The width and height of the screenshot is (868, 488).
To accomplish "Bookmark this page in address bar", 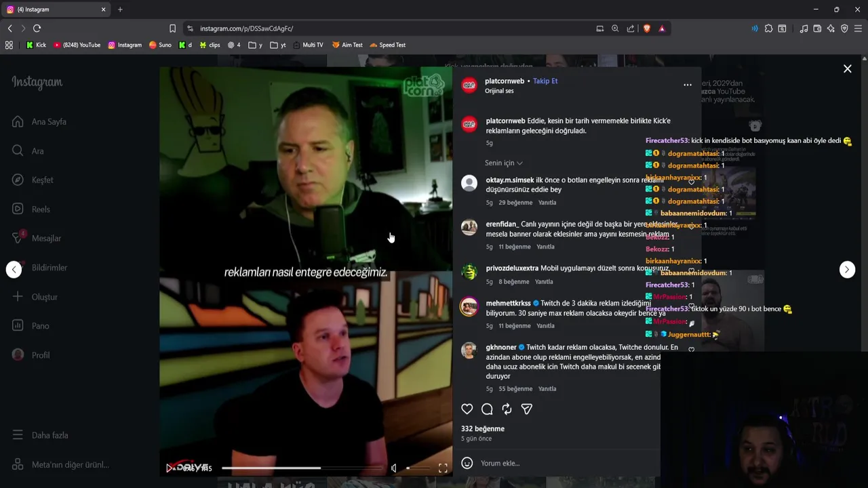I will pyautogui.click(x=172, y=28).
